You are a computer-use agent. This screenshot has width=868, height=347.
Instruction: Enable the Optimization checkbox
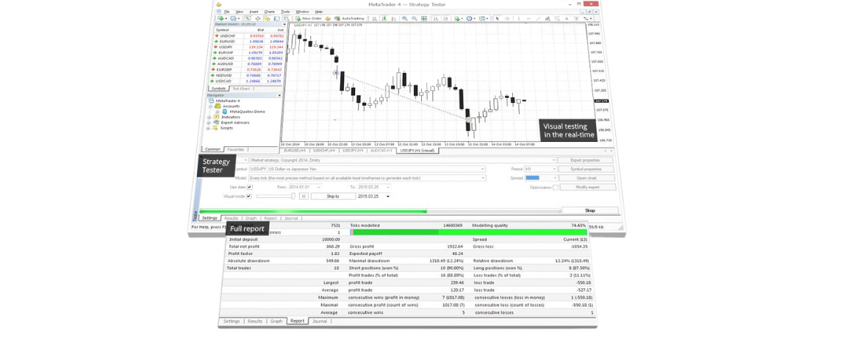point(556,187)
